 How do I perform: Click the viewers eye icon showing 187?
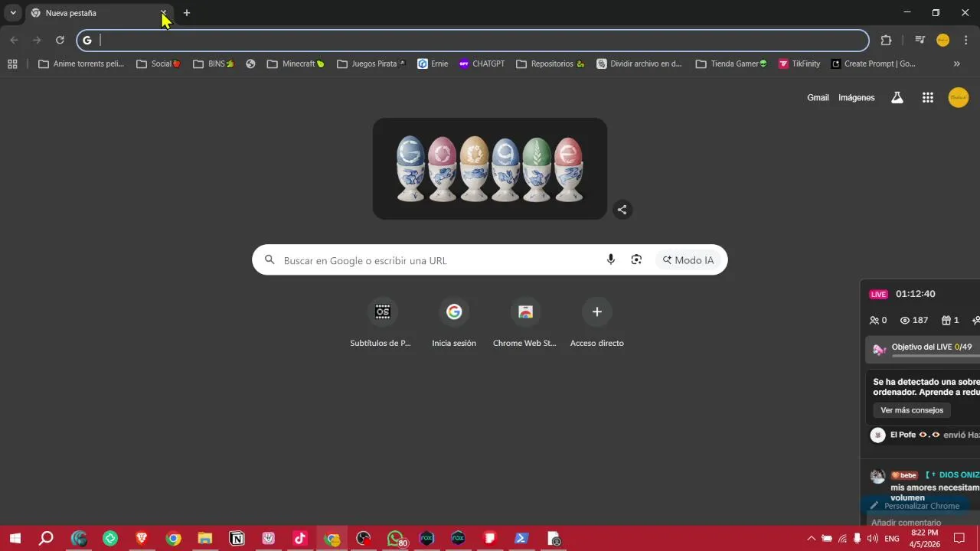(905, 321)
